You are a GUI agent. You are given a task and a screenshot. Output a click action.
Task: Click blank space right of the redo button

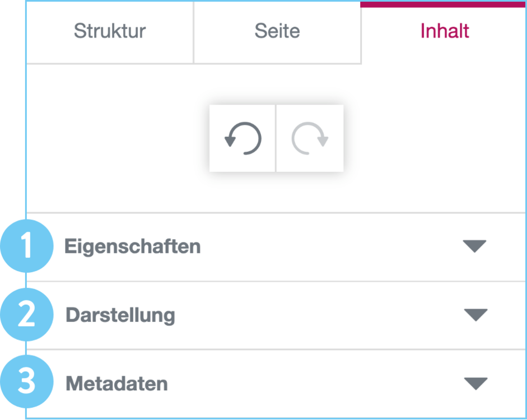(x=431, y=138)
